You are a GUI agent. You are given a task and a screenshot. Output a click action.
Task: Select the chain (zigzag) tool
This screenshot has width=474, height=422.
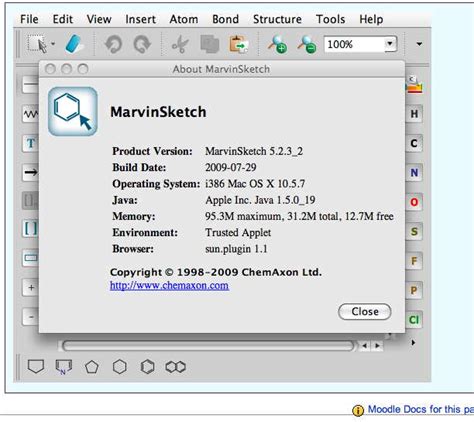(31, 114)
